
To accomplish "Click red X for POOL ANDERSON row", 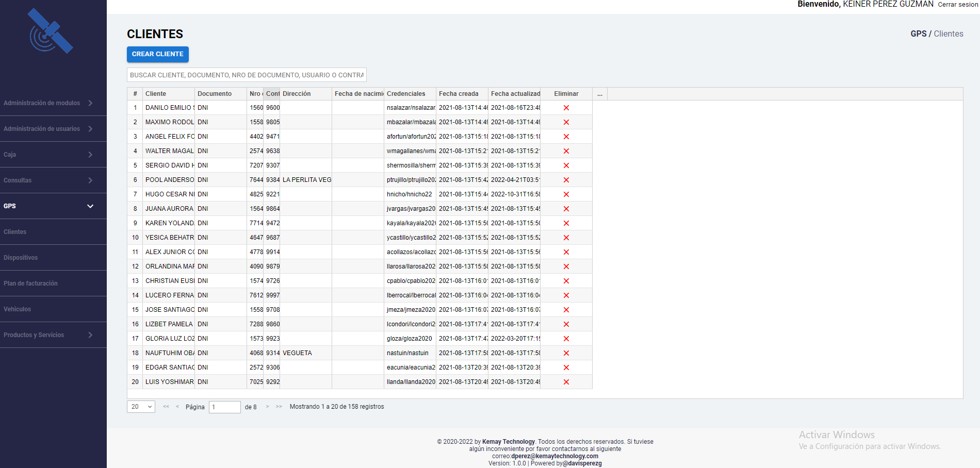I will [566, 180].
